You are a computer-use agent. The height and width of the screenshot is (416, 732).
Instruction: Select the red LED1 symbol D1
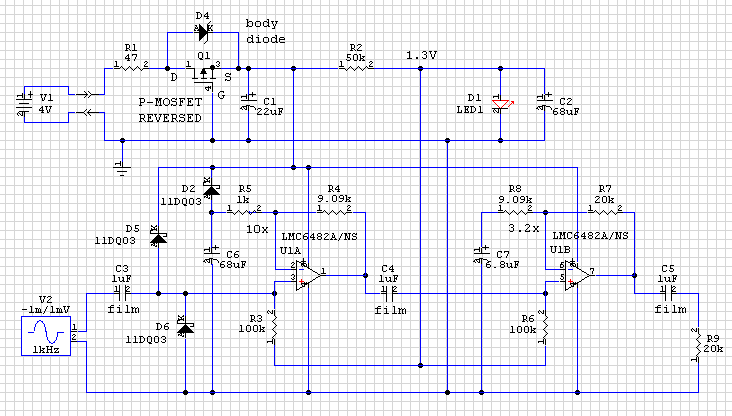pyautogui.click(x=501, y=104)
